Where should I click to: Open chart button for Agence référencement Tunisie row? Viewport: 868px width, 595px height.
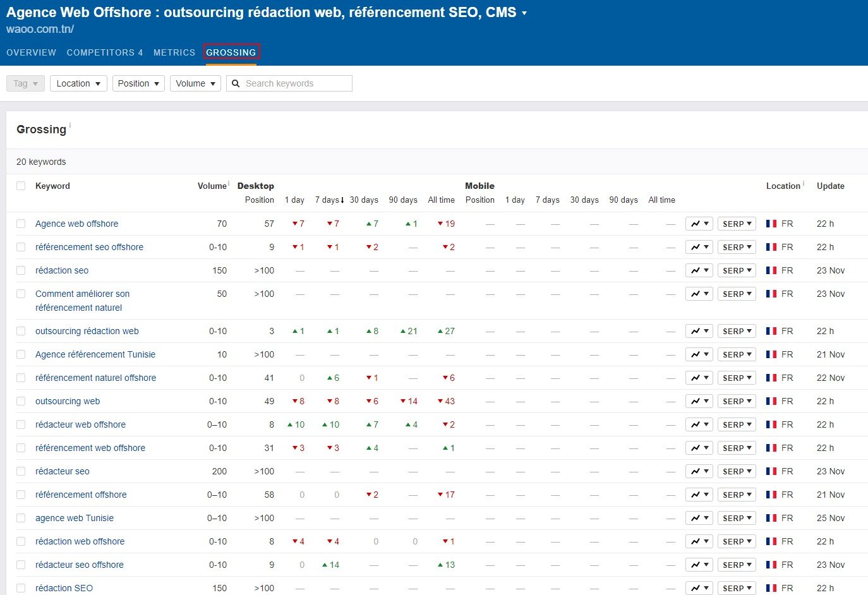coord(699,354)
